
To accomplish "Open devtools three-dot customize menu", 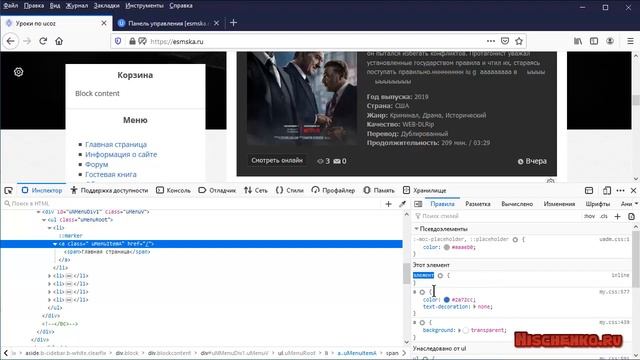I will (620, 191).
